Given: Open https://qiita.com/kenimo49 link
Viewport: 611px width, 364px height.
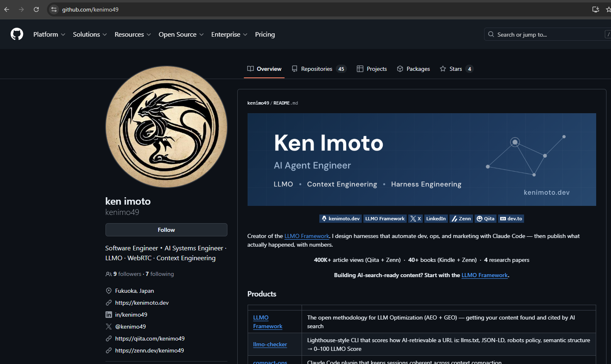Looking at the screenshot, I should point(150,338).
